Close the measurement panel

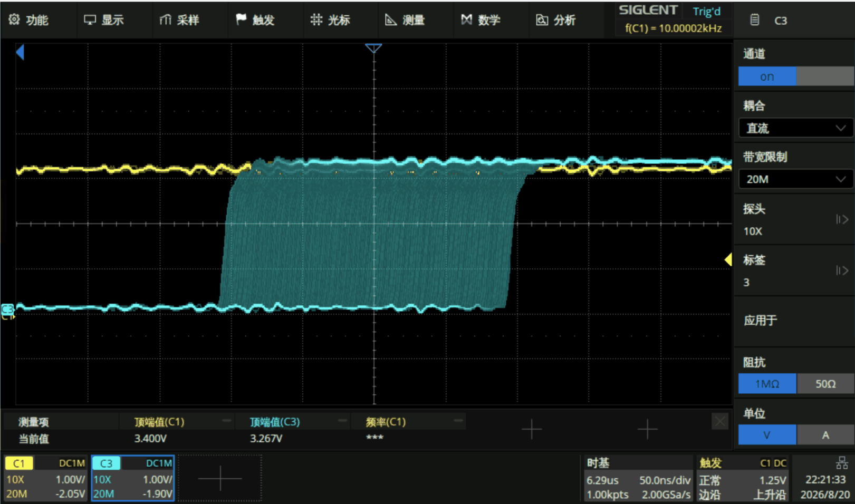click(720, 421)
